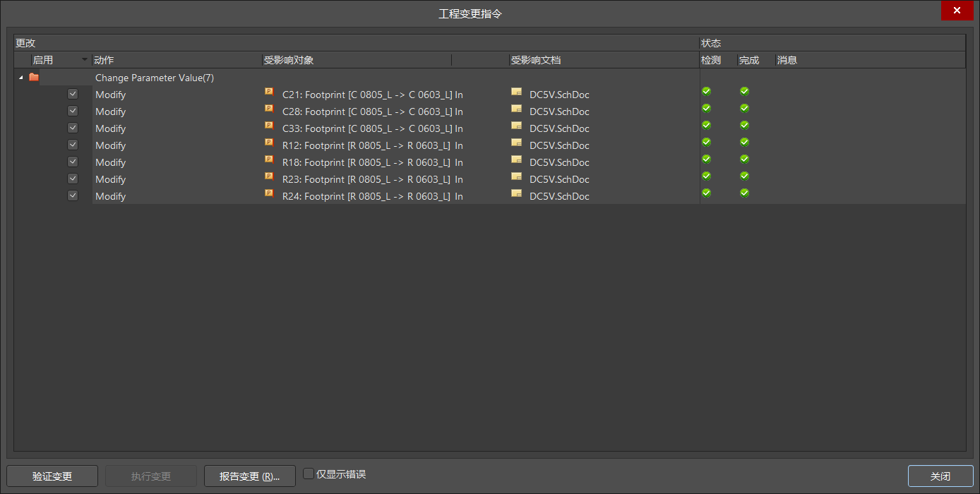
Task: Click the Modify action text in C33 row
Action: (x=110, y=128)
